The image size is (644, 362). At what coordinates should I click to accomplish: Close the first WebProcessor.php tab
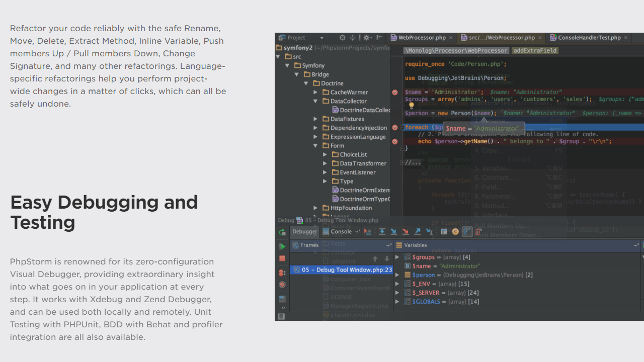click(451, 38)
